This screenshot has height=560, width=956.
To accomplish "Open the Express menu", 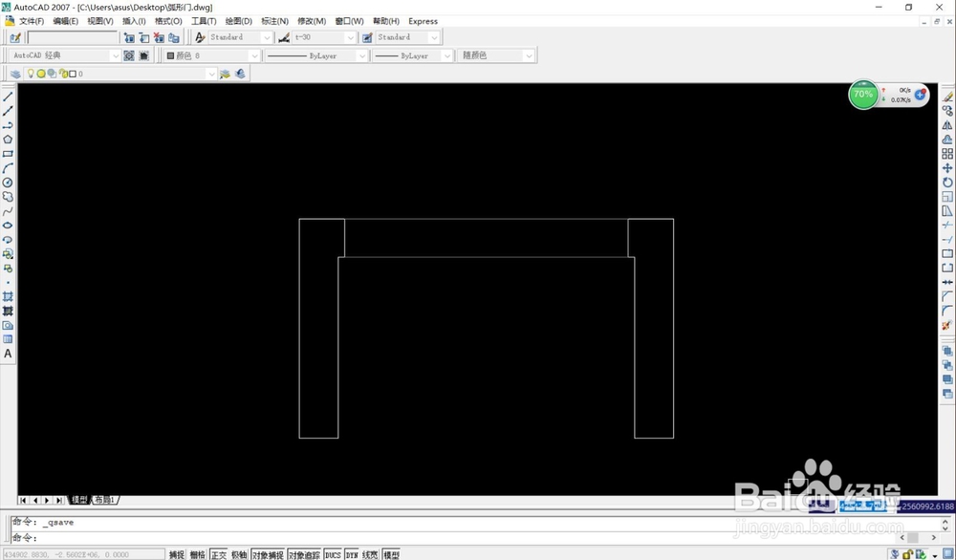I will click(424, 21).
